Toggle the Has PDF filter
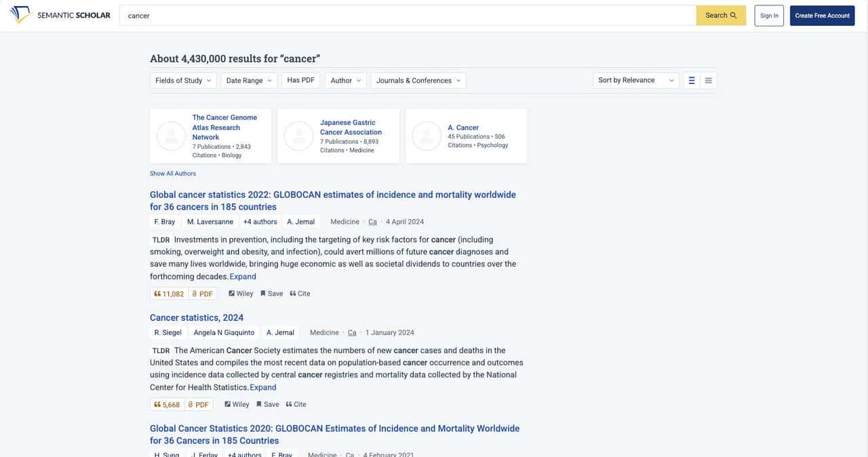The width and height of the screenshot is (868, 457). click(x=300, y=80)
